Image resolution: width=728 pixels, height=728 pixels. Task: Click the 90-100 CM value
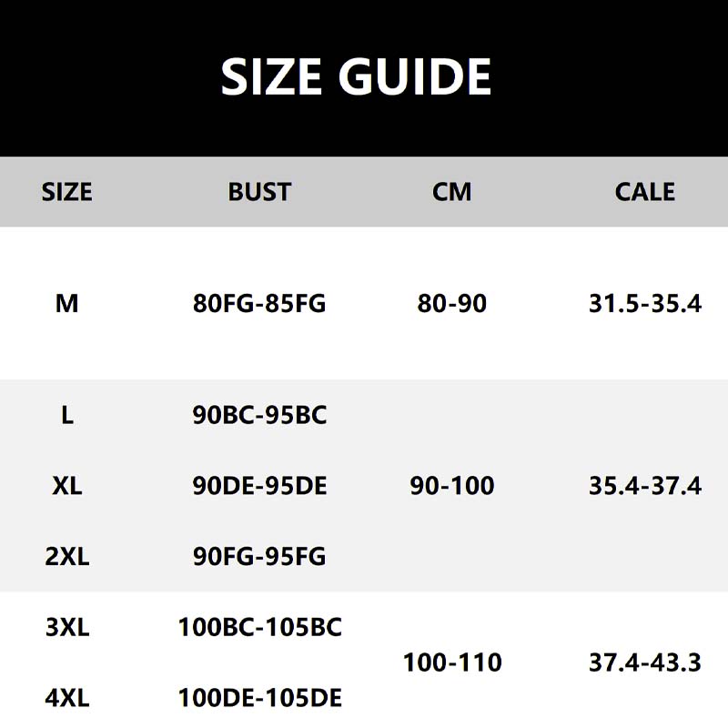point(452,485)
